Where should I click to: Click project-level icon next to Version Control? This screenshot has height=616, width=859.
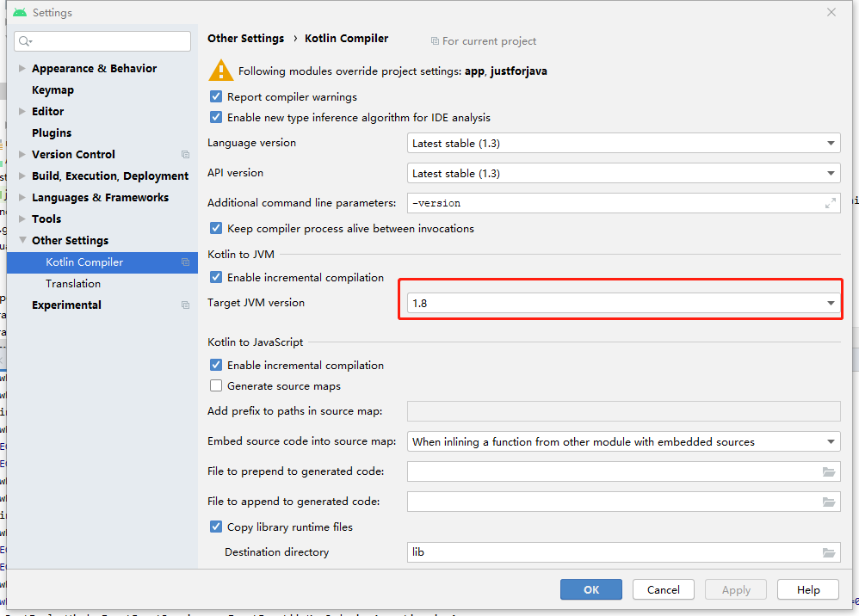185,155
